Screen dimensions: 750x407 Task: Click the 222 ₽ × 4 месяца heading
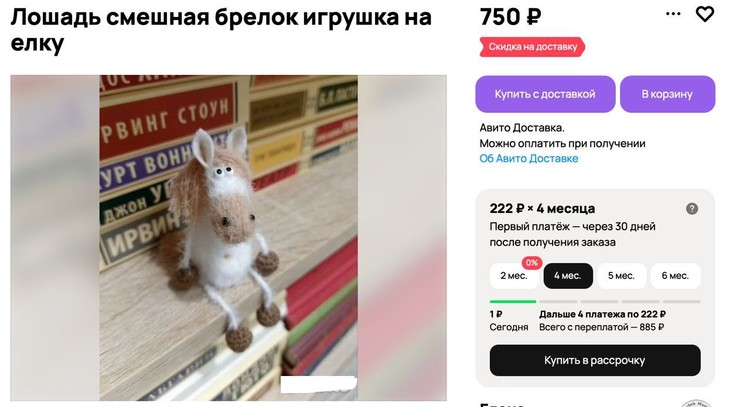(542, 209)
